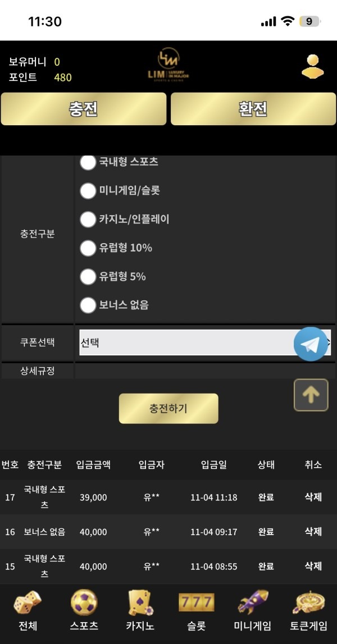Viewport: 337px width, 644px height.
Task: Select the 미니게임/슬롯 deposit category
Action: pos(88,191)
